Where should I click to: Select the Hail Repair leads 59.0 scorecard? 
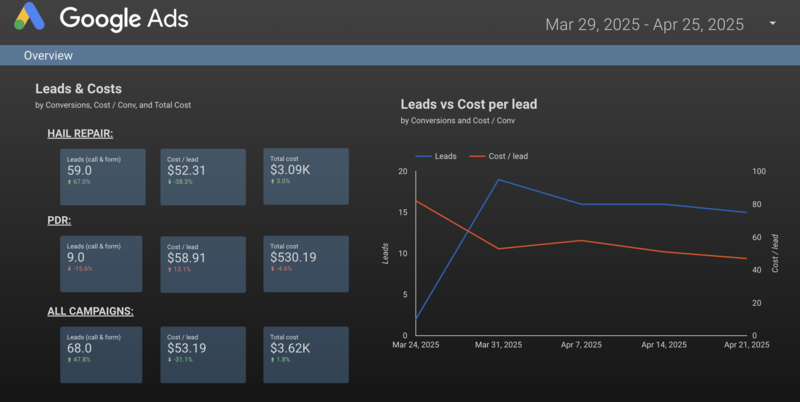103,177
